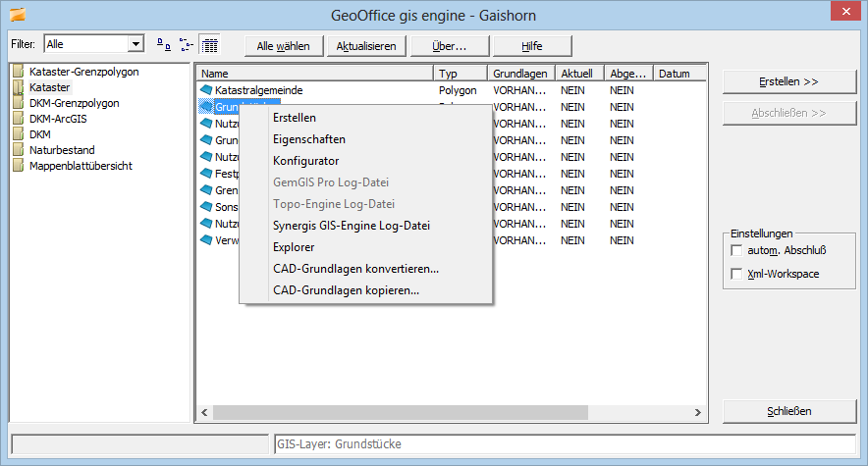Select Konfigurator from the context menu
The width and height of the screenshot is (868, 466).
(x=305, y=161)
